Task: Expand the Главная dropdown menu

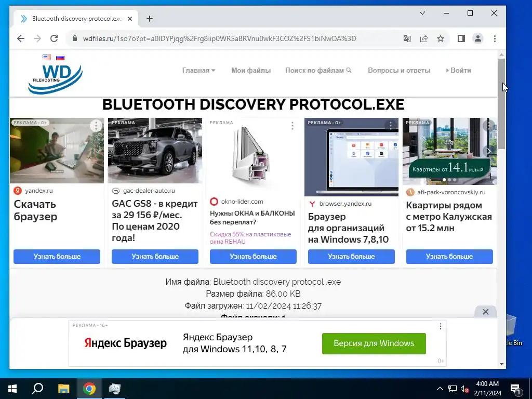Action: 198,71
